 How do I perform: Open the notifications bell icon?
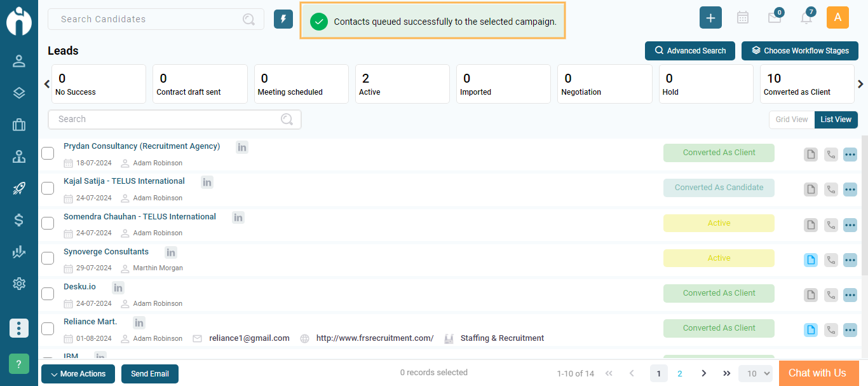click(806, 18)
